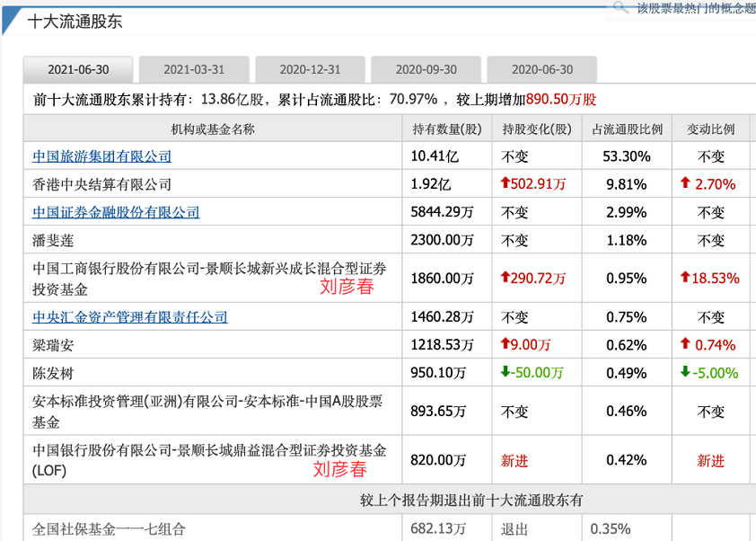Click the 0.46% share ratio cell
Viewport: 756px width, 541px height.
(627, 412)
